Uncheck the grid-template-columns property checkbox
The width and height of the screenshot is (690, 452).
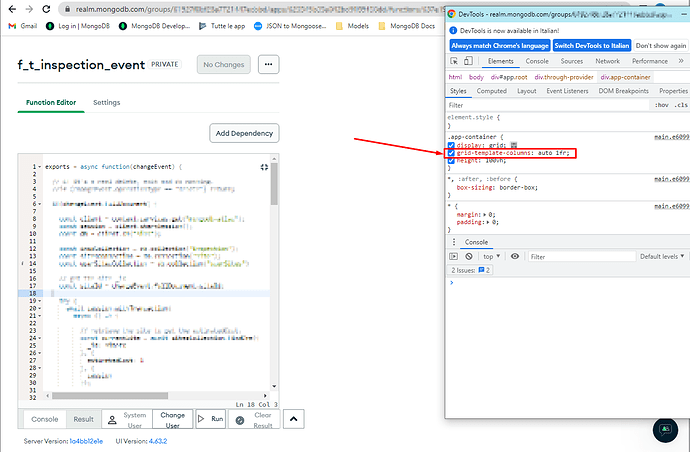pos(452,152)
